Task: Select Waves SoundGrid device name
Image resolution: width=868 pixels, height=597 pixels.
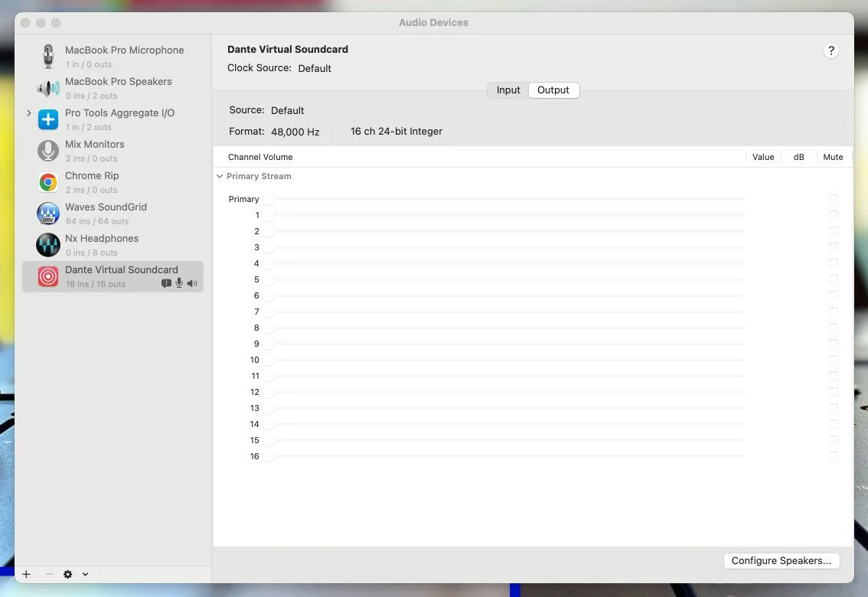Action: pos(106,207)
